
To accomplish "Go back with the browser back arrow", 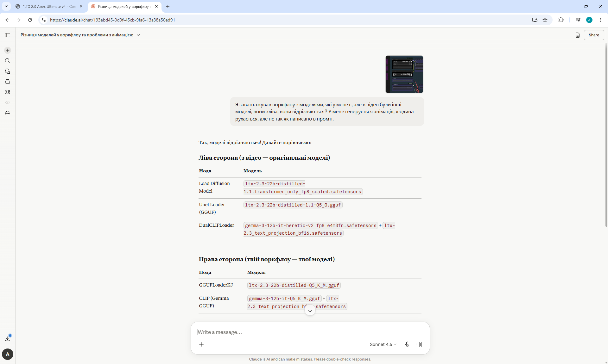I will (7, 20).
